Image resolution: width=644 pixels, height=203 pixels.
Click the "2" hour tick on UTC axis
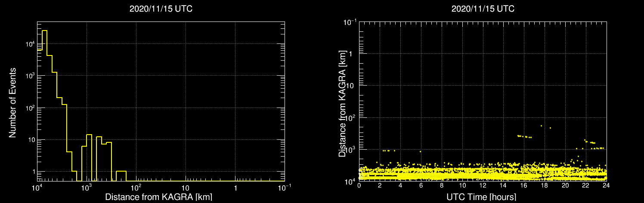click(x=380, y=186)
